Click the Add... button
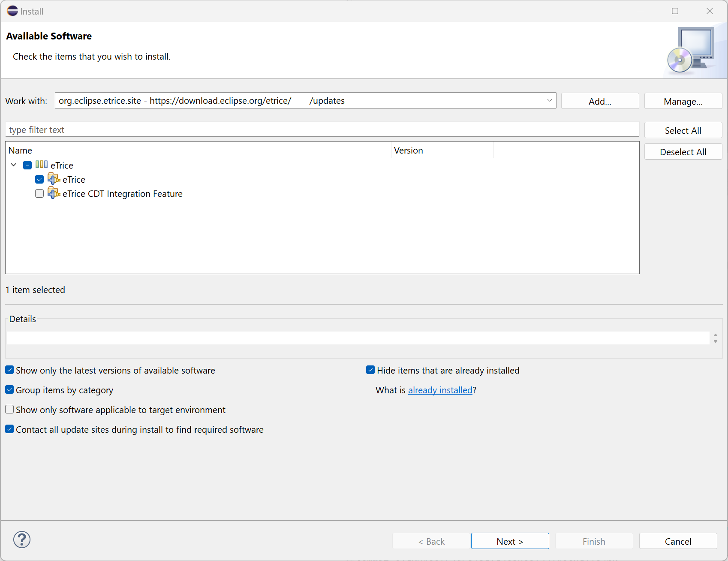Screen dimensions: 728x561 (x=600, y=101)
